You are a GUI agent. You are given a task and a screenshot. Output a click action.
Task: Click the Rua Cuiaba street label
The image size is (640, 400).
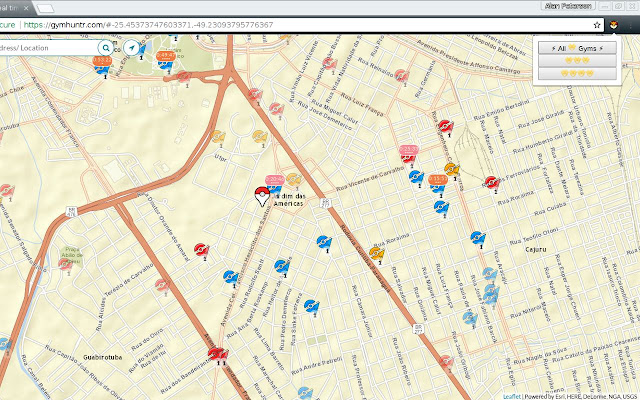[550, 208]
